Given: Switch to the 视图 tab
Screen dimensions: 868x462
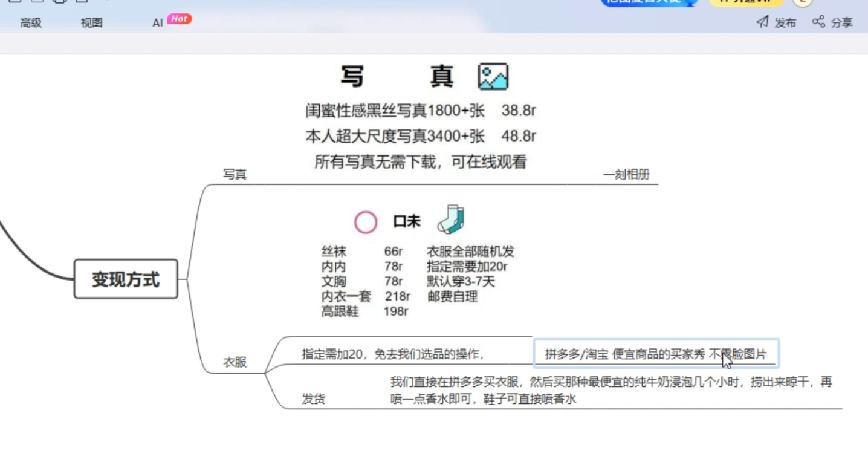Looking at the screenshot, I should pos(91,23).
